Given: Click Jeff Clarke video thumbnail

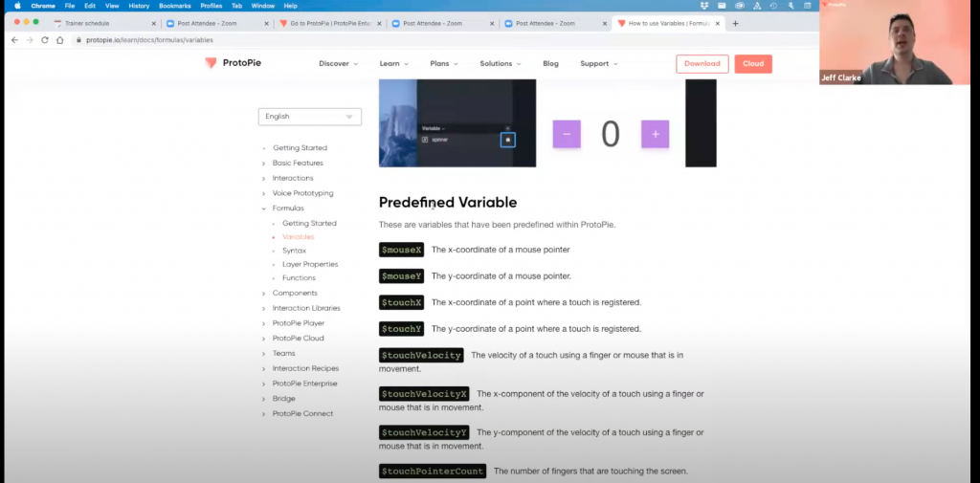Looking at the screenshot, I should click(x=895, y=42).
